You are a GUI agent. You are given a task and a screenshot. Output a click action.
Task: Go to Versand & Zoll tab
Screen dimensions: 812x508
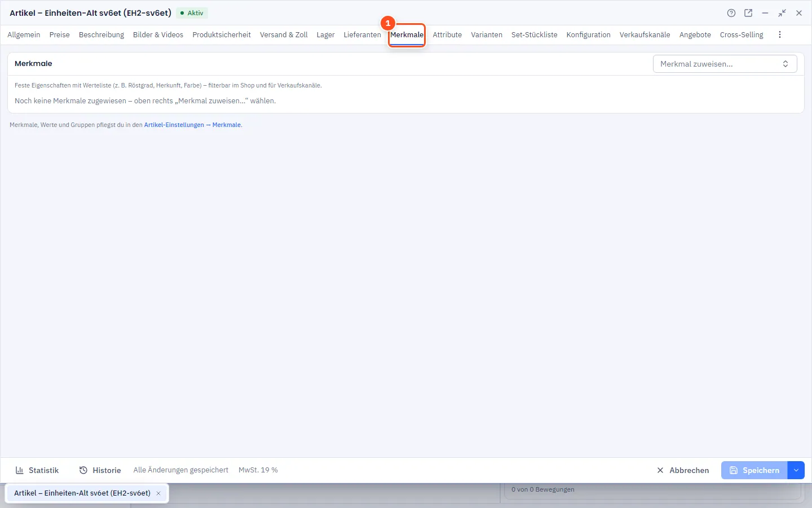click(284, 35)
